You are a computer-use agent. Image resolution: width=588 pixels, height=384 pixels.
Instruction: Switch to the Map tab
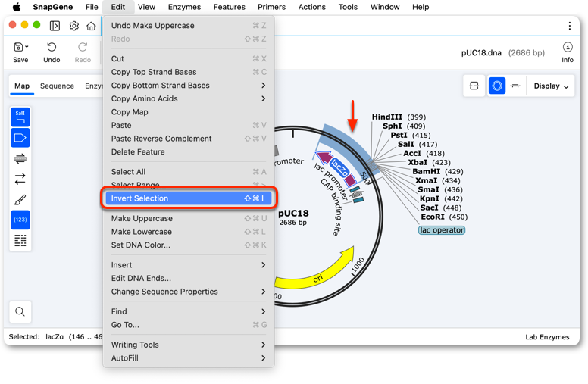[22, 86]
